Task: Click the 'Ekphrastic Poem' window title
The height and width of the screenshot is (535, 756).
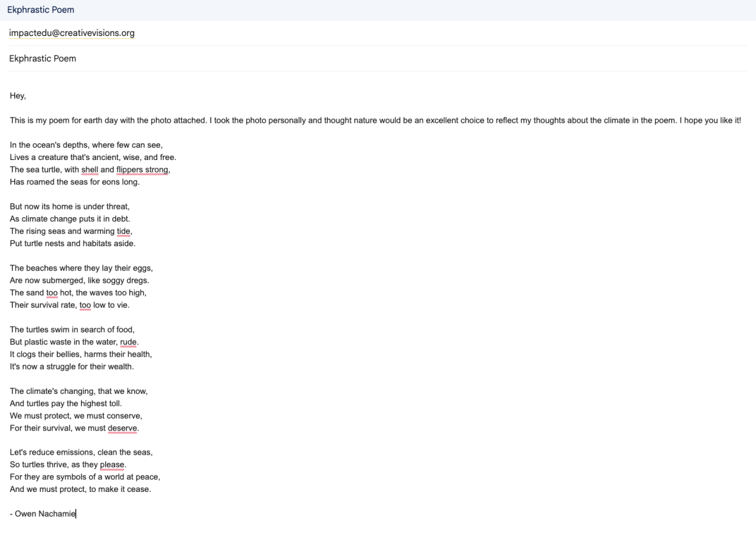Action: tap(41, 10)
